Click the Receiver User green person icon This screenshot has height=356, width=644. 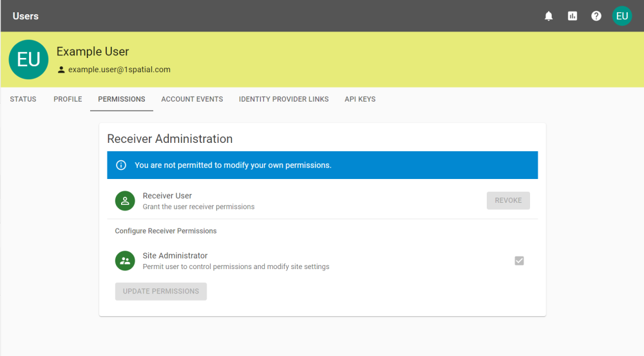point(125,201)
